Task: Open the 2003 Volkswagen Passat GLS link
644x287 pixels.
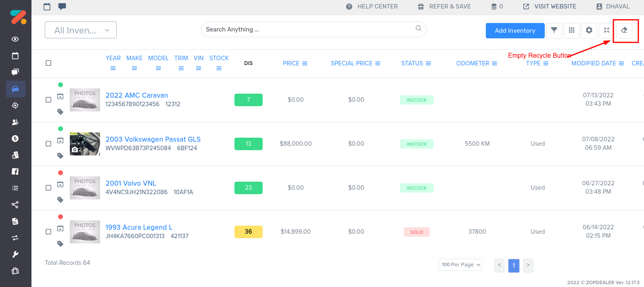Action: click(x=153, y=139)
